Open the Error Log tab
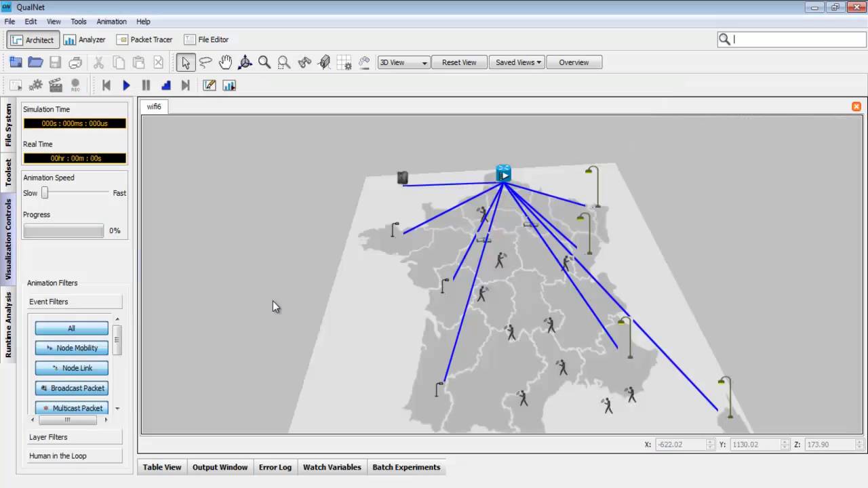This screenshot has width=868, height=488. (x=275, y=467)
